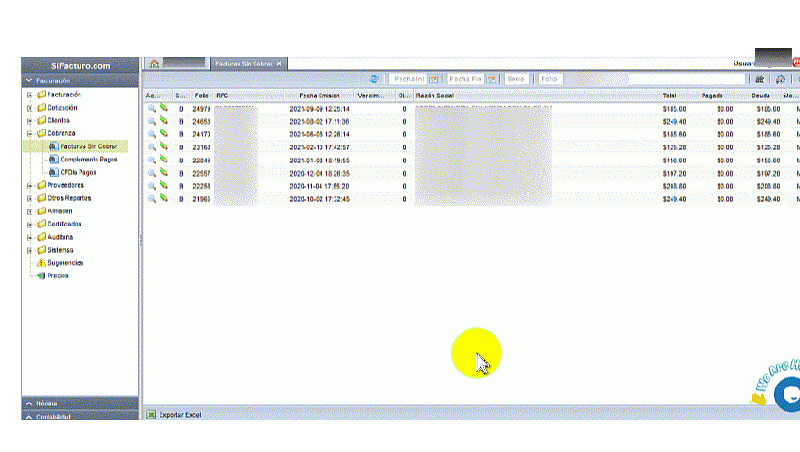Open the Fecha Ini calendar picker
Screen dimensions: 800x452
433,79
